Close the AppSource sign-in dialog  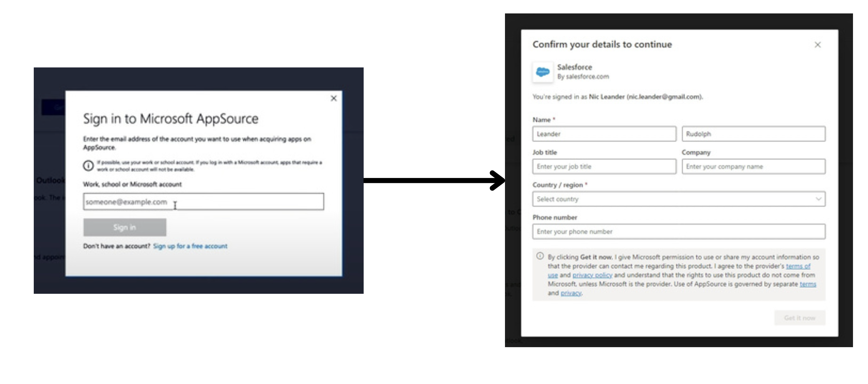point(334,98)
